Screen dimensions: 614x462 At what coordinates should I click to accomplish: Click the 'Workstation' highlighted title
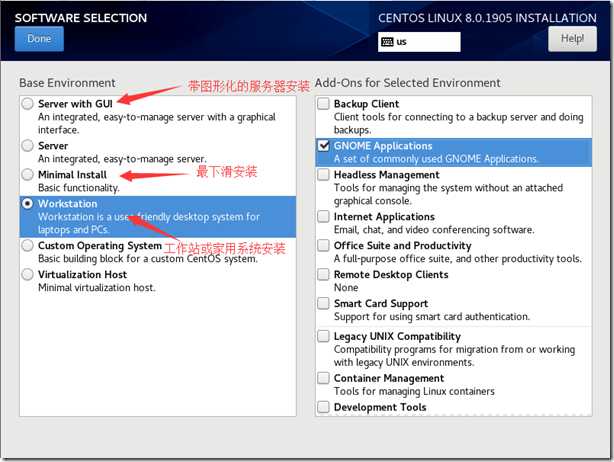(x=67, y=204)
